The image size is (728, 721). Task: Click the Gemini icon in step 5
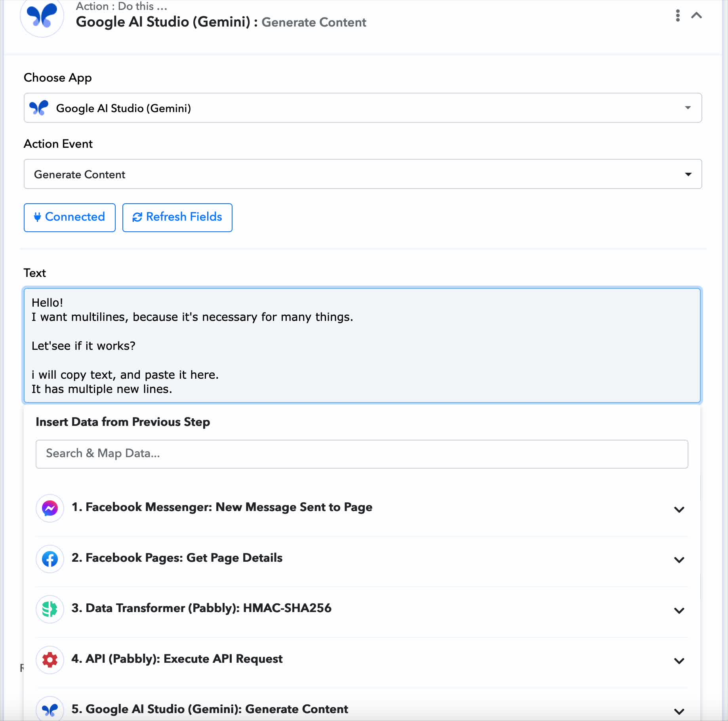pos(50,710)
